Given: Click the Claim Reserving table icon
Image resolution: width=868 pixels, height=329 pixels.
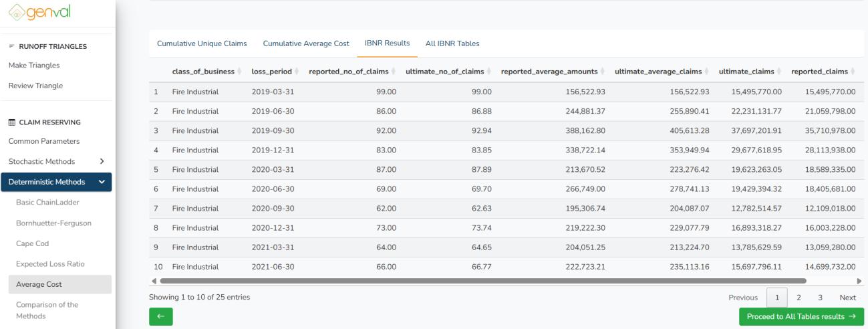Looking at the screenshot, I should click(11, 122).
